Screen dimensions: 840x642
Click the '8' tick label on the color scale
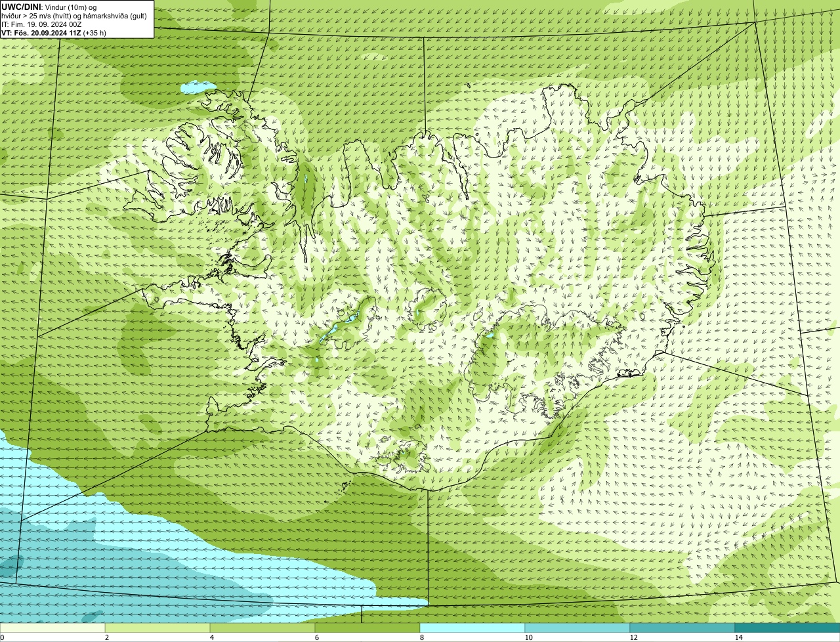(421, 637)
